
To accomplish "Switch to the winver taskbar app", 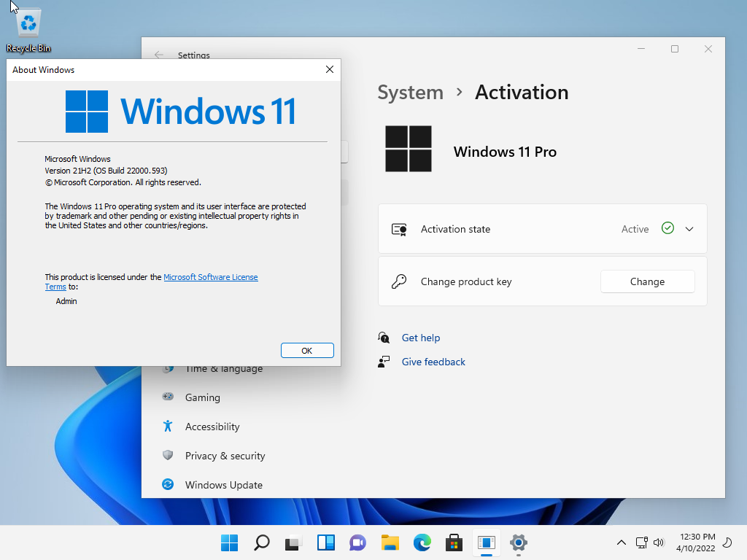I will [x=487, y=542].
